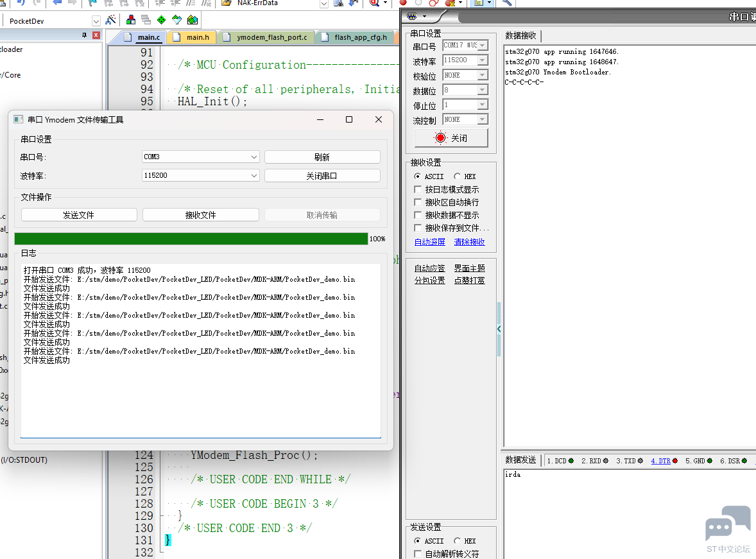Open Keil target options magic wand icon
The width and height of the screenshot is (756, 559).
coord(110,20)
